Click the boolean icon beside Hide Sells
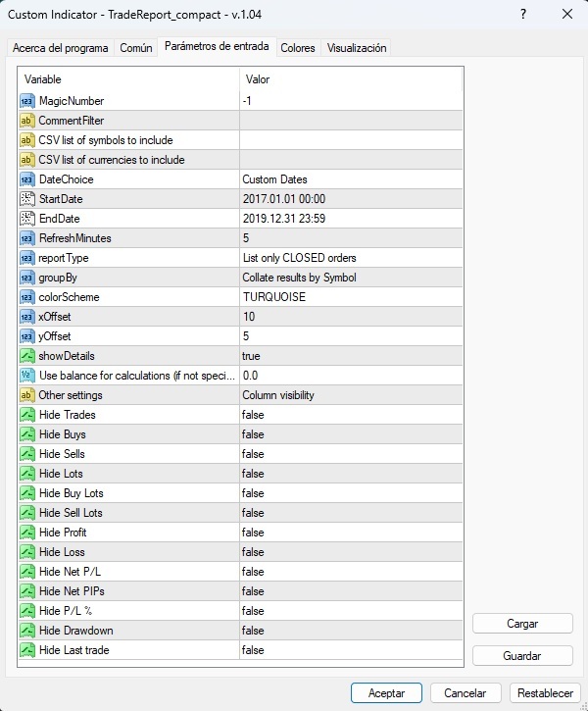Image resolution: width=588 pixels, height=711 pixels. (x=27, y=454)
